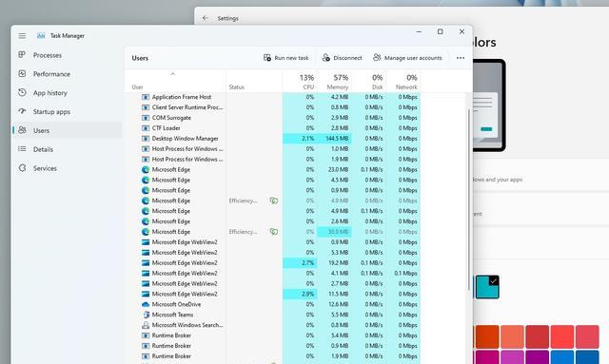Click the COM Surrogate process icon
Image resolution: width=609 pixels, height=364 pixels.
point(146,118)
